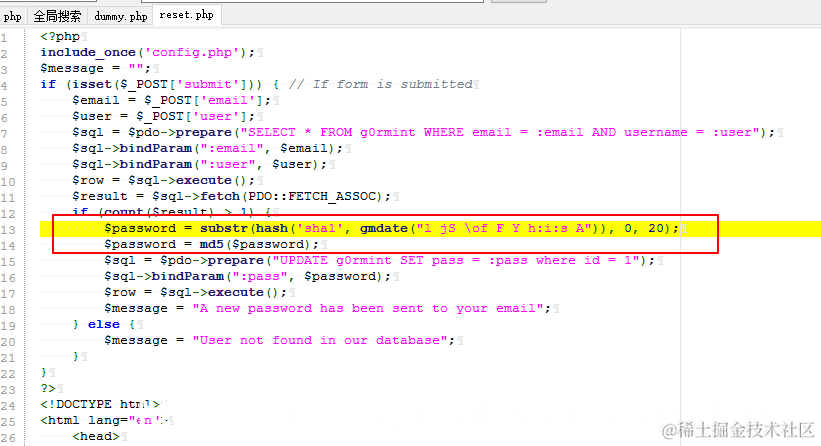Click the include_once('config.php') line
The width and height of the screenshot is (821, 446).
(x=148, y=52)
